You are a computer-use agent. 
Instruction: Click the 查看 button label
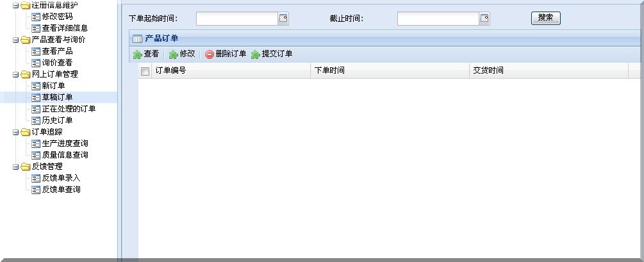click(x=151, y=54)
